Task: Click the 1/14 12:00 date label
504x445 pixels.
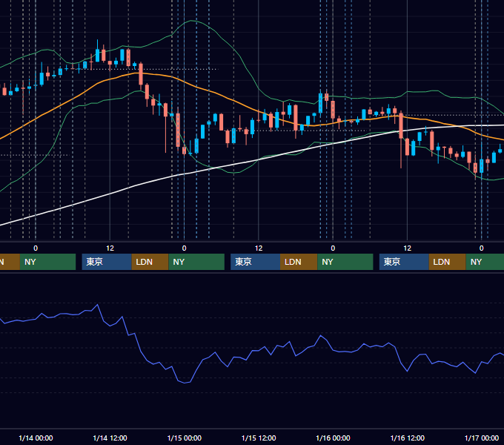Action: point(110,438)
